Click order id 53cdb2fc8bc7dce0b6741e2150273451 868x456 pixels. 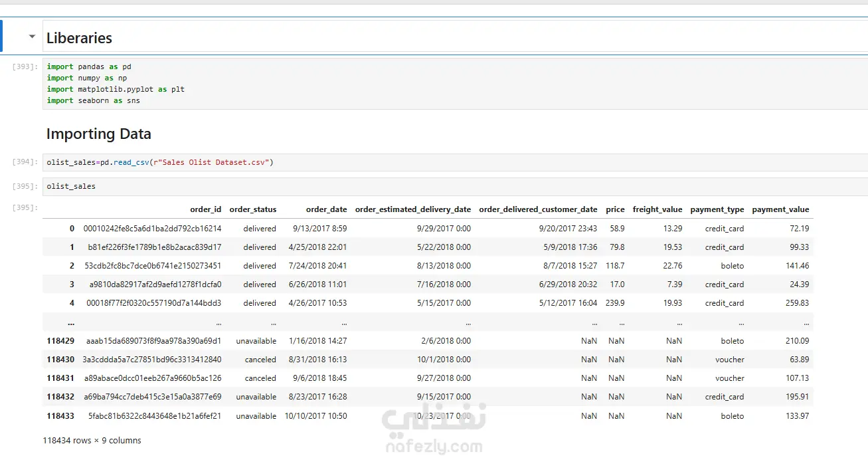(x=153, y=266)
